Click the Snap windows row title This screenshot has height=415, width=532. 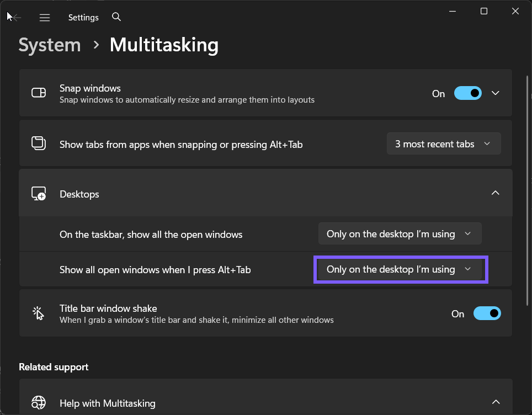pyautogui.click(x=90, y=88)
